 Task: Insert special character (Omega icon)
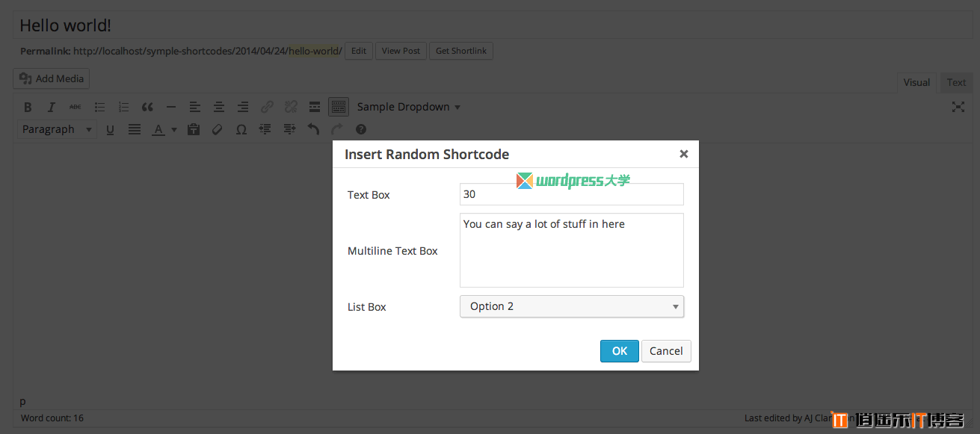tap(241, 129)
